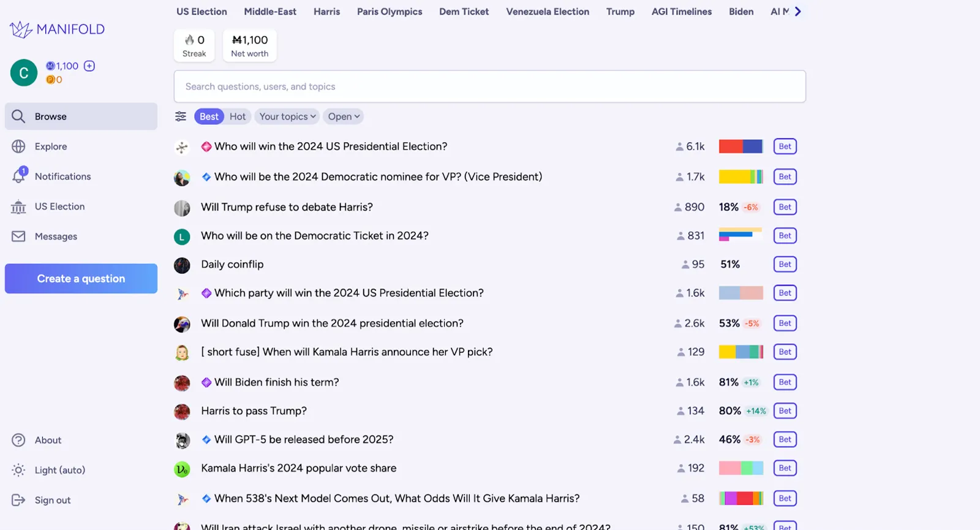Click the green C profile avatar
Screen dimensions: 980x530
pos(24,73)
